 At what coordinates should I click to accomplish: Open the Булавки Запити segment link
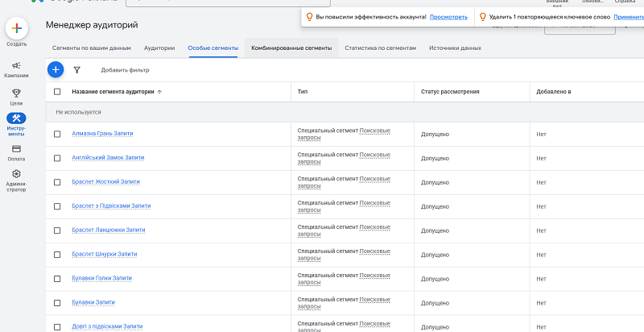tap(93, 302)
